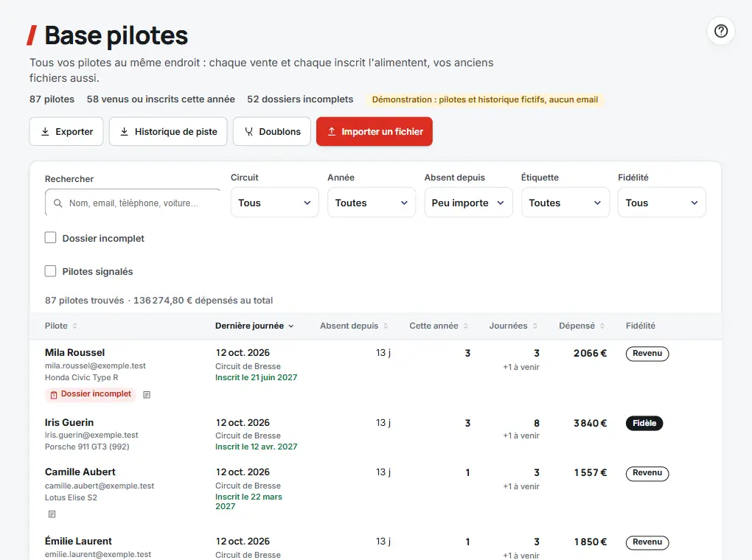Focus the Rechercher search input
The width and height of the screenshot is (752, 560).
[133, 203]
